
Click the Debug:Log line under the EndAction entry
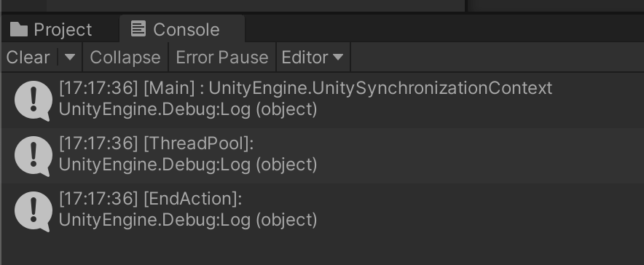pos(188,221)
